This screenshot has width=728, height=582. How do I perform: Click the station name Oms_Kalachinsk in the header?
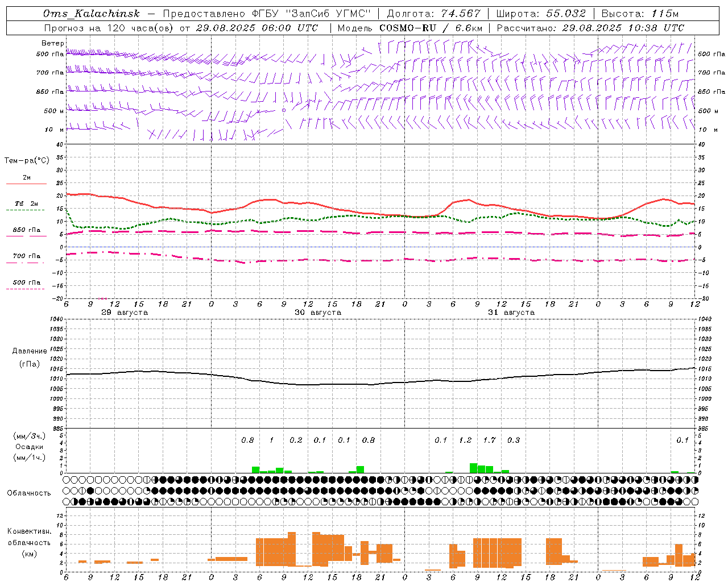click(x=92, y=14)
